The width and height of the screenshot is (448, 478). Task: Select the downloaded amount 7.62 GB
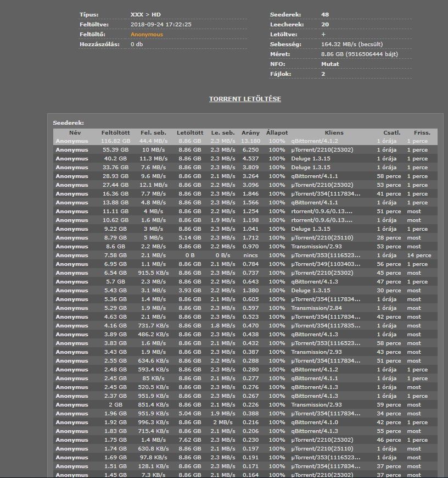(x=190, y=440)
